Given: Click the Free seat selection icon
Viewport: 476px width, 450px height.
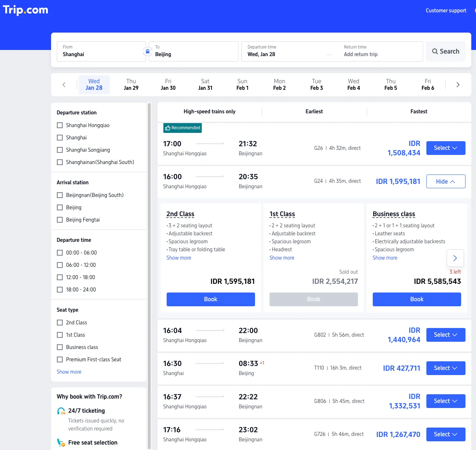Looking at the screenshot, I should pos(61,442).
